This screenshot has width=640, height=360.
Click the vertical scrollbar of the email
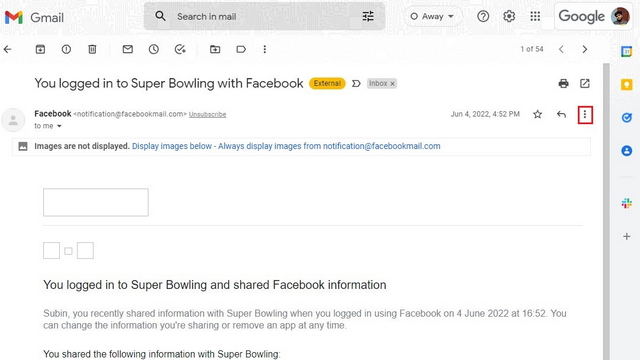coord(606,211)
